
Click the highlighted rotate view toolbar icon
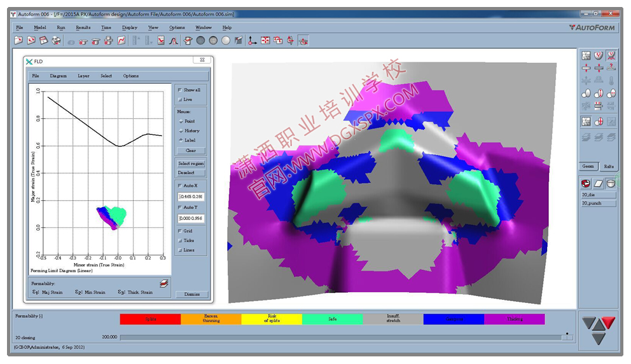[x=303, y=41]
